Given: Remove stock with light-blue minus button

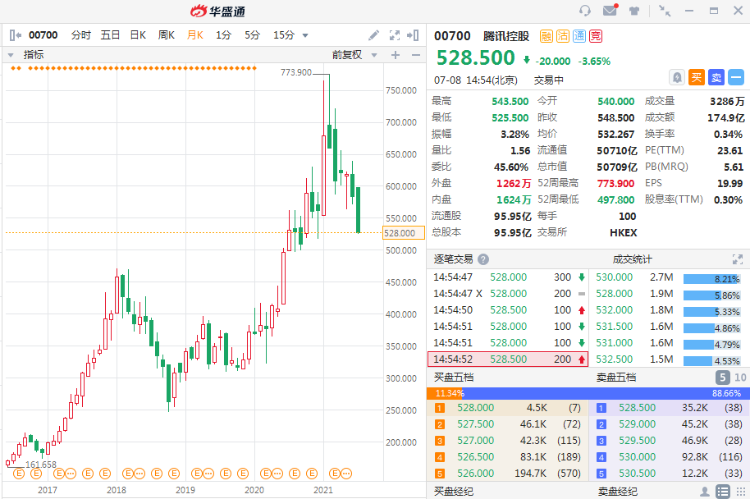Looking at the screenshot, I should point(736,77).
